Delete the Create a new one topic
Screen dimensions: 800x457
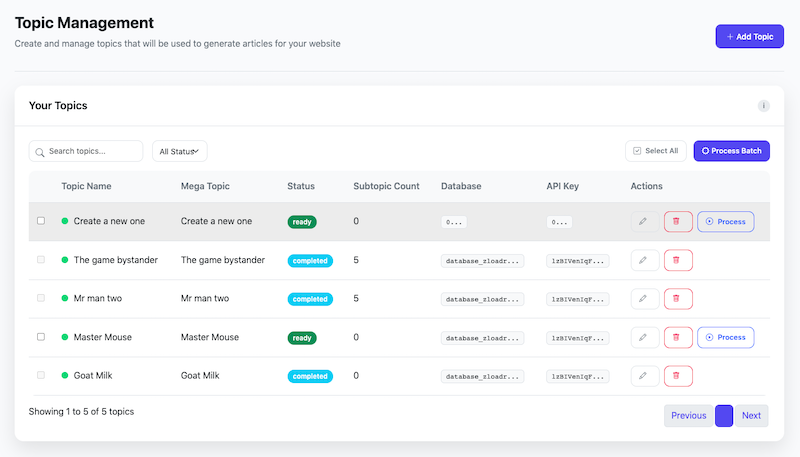click(x=677, y=221)
